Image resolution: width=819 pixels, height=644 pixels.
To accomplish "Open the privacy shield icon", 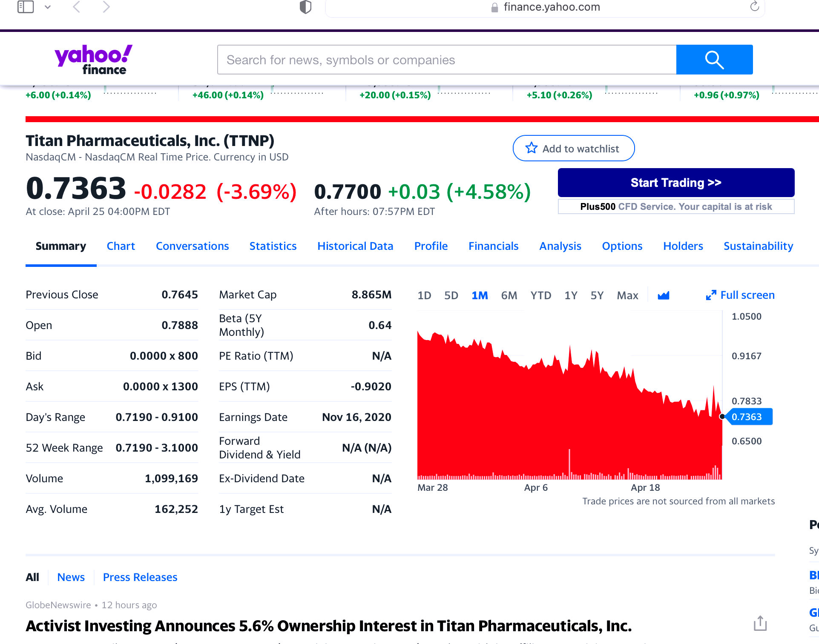I will (x=305, y=7).
